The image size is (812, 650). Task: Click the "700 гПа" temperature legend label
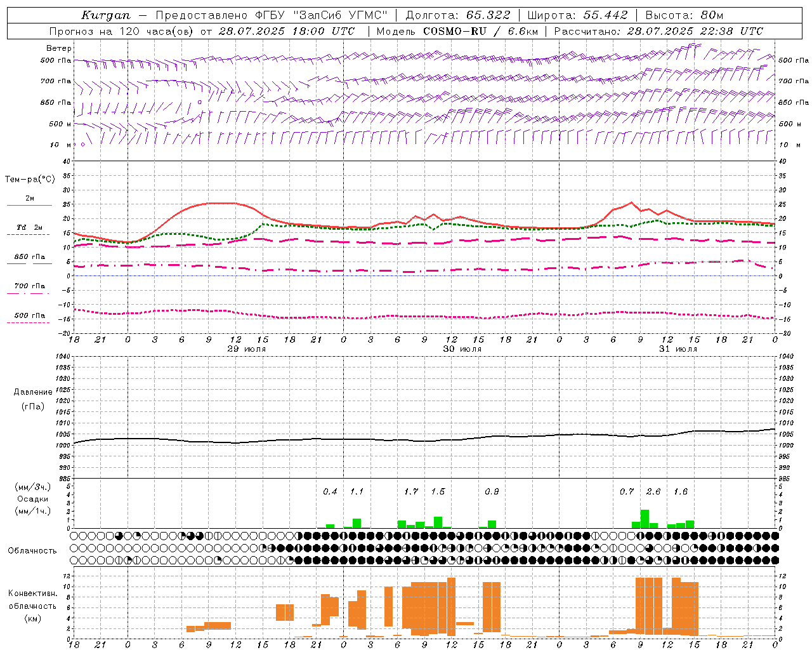tap(30, 286)
